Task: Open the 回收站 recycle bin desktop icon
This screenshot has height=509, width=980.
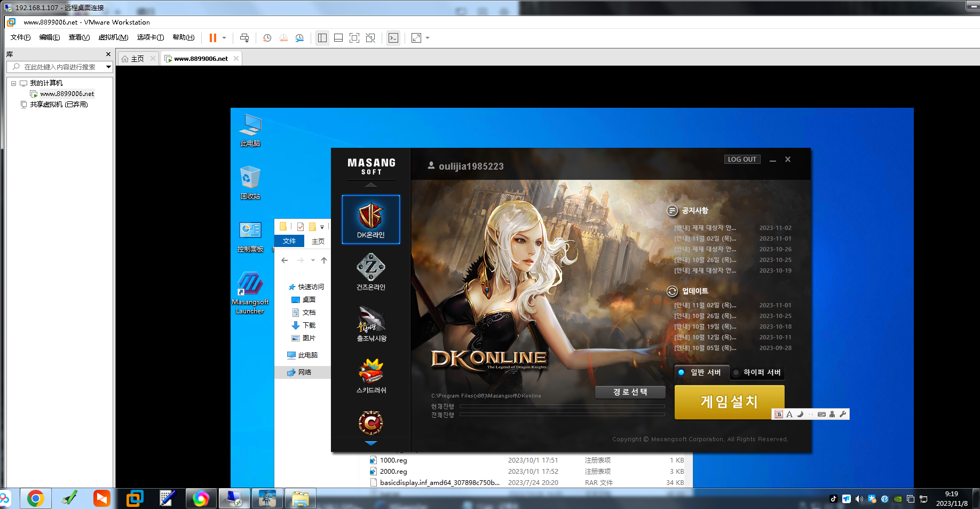Action: (x=250, y=183)
